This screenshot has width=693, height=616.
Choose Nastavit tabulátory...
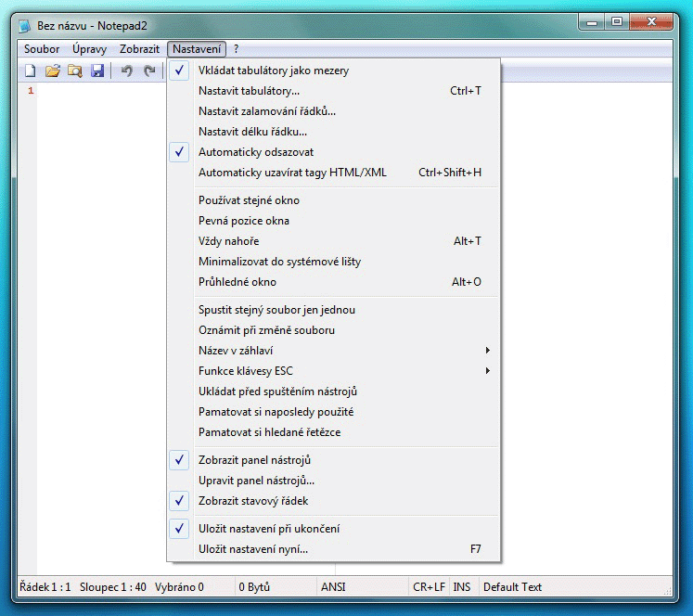pyautogui.click(x=334, y=91)
